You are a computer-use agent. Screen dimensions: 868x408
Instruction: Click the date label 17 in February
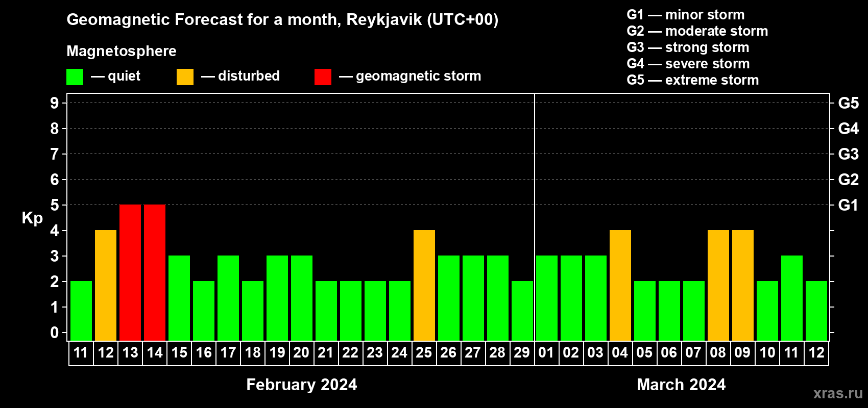228,352
